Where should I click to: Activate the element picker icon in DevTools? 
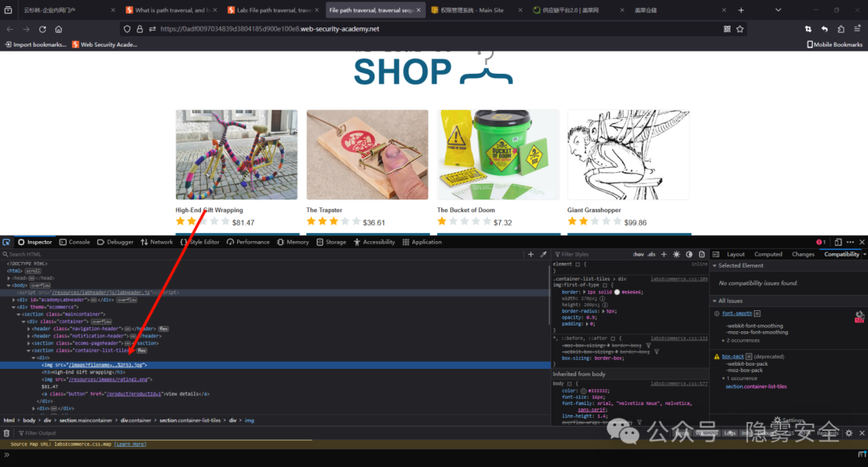(6, 243)
